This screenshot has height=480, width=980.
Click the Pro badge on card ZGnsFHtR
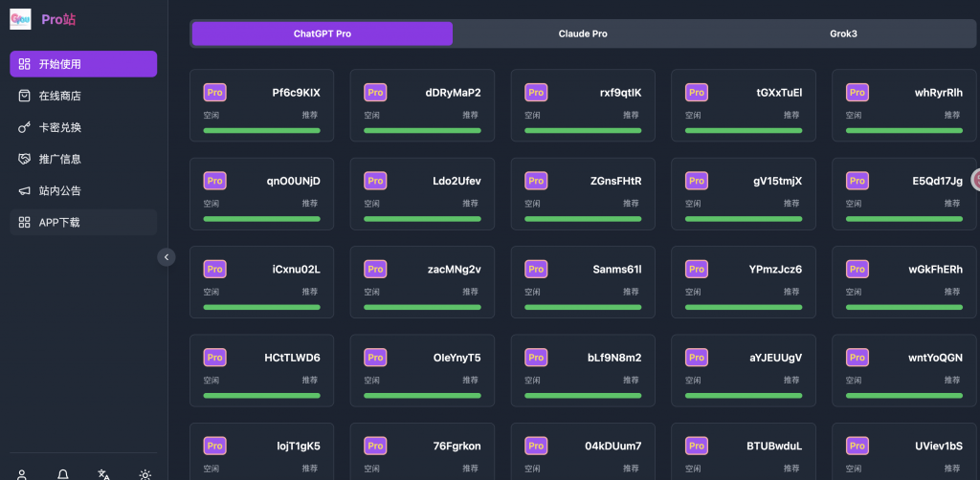536,181
